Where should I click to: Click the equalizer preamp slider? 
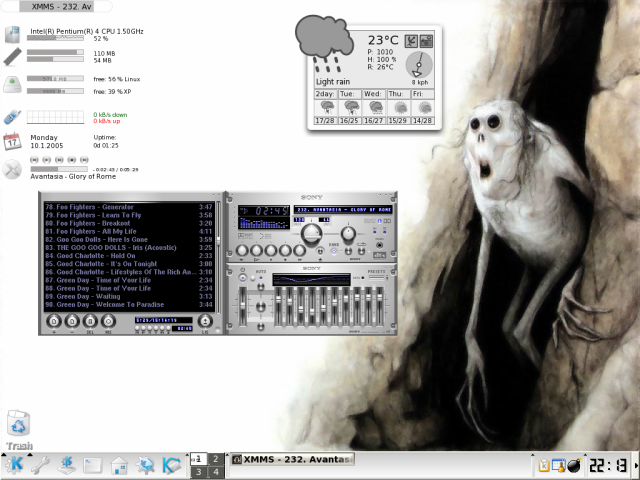tap(242, 306)
